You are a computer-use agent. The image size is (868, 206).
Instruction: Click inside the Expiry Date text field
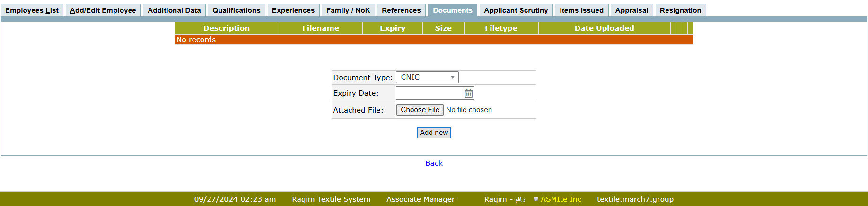point(429,93)
